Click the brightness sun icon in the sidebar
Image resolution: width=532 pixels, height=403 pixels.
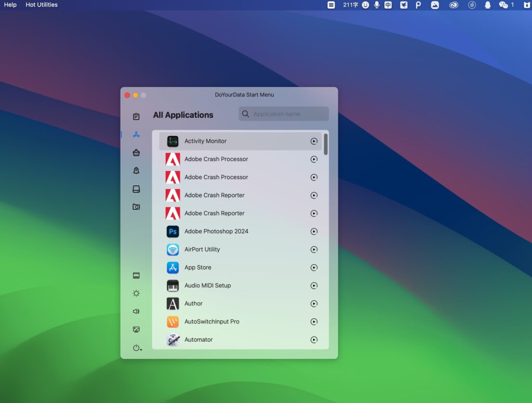pyautogui.click(x=136, y=293)
